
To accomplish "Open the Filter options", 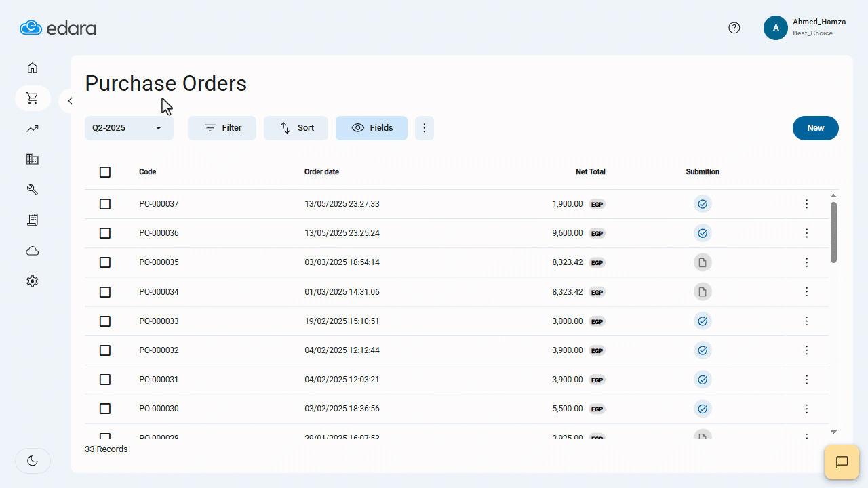I will 222,128.
